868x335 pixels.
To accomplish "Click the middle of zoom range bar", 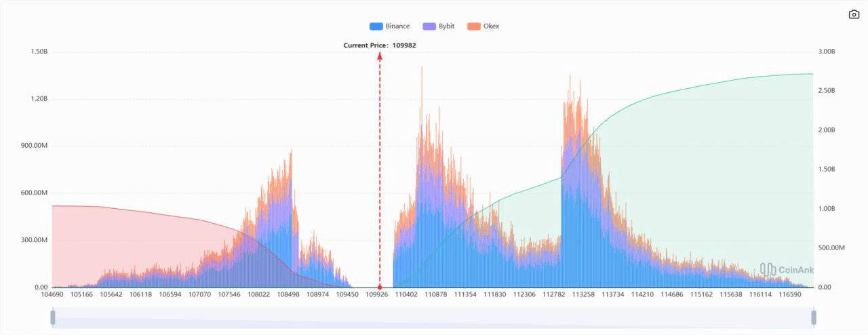I will pos(433,317).
